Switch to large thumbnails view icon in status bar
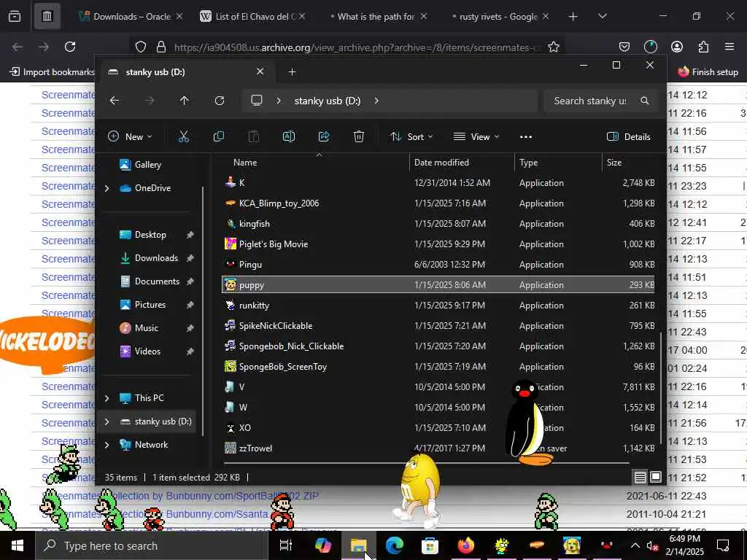This screenshot has width=747, height=560. pos(656,477)
